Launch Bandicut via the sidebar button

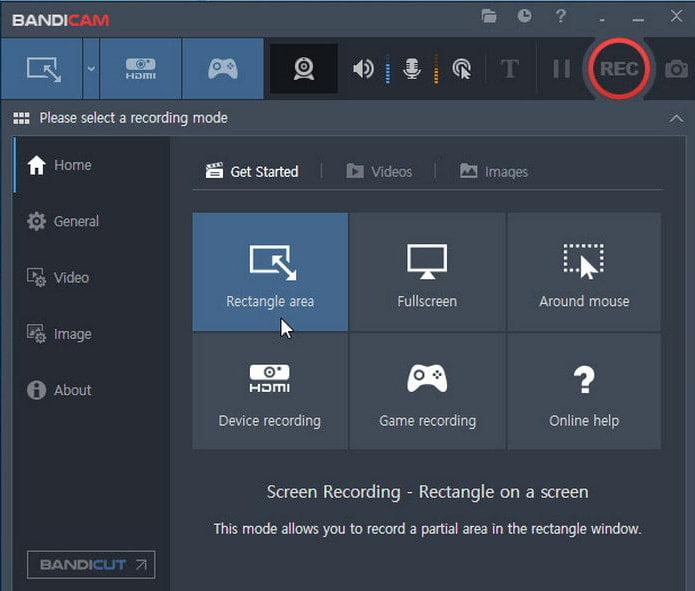[91, 565]
